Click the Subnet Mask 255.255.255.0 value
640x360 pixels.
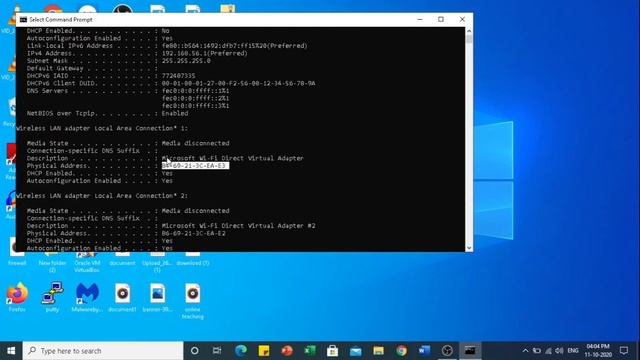pyautogui.click(x=186, y=61)
